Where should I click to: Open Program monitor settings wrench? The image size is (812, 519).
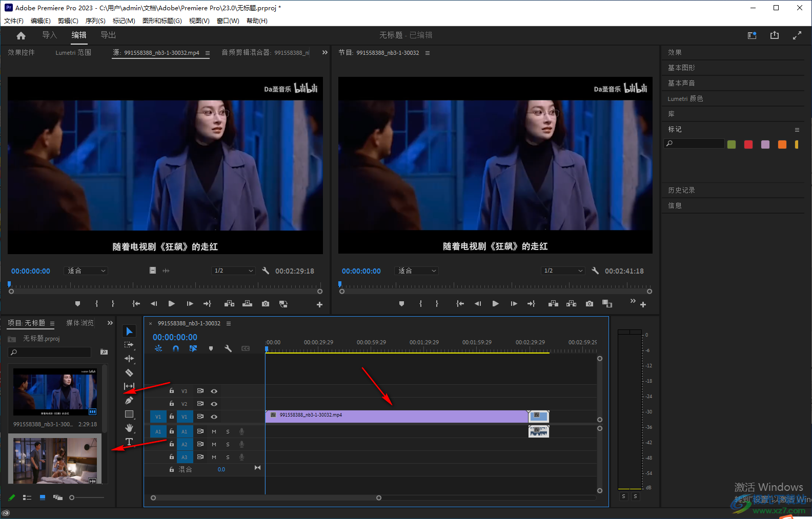point(595,271)
